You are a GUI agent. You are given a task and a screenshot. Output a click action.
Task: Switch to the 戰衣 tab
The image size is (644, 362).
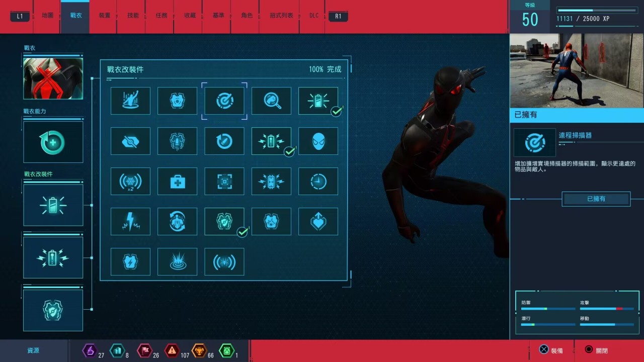pos(75,16)
